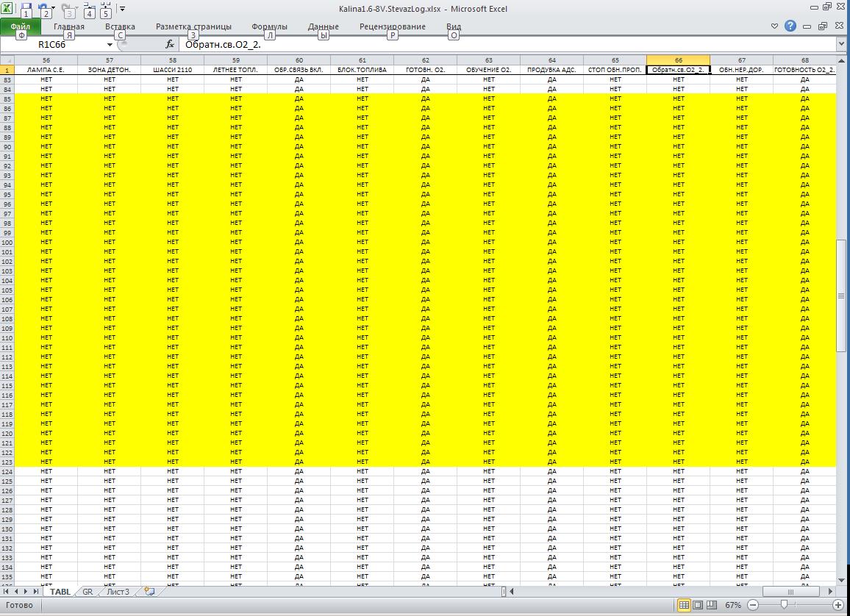Switch to the GR sheet tab

coord(87,591)
